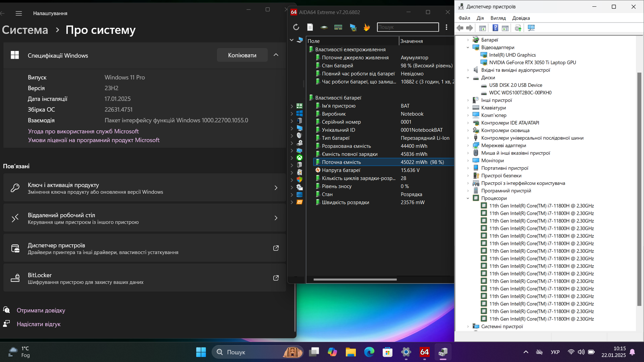Click the Система breadcrumb in Settings
This screenshot has height=362, width=644.
point(25,30)
